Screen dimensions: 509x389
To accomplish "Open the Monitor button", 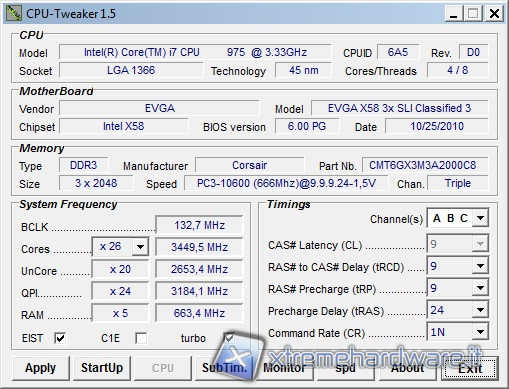I will [284, 368].
